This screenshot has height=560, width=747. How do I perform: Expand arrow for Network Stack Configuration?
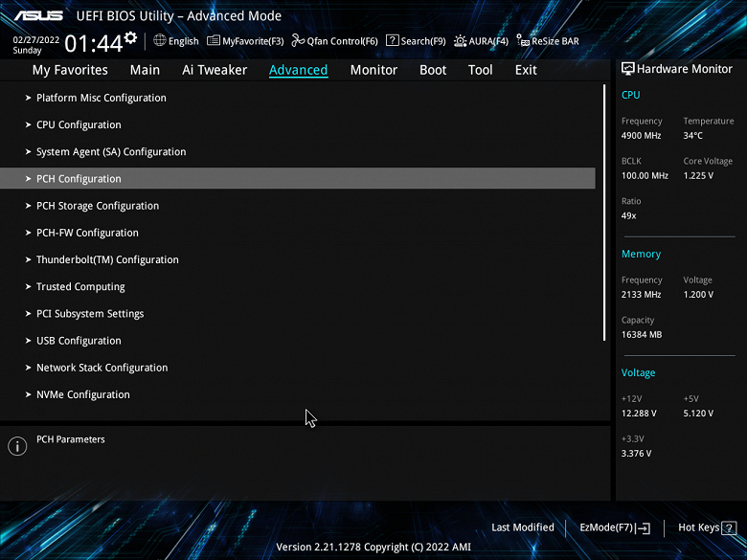[28, 368]
